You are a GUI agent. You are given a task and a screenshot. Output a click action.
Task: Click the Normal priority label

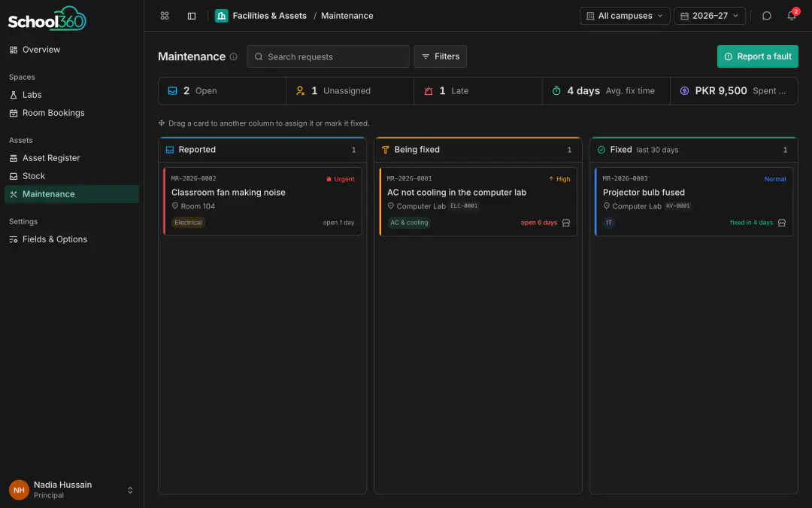[775, 179]
